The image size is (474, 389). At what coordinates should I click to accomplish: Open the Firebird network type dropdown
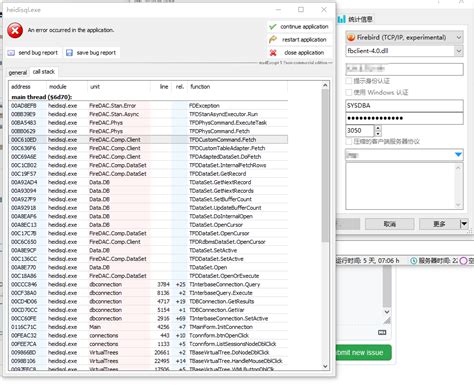click(459, 37)
